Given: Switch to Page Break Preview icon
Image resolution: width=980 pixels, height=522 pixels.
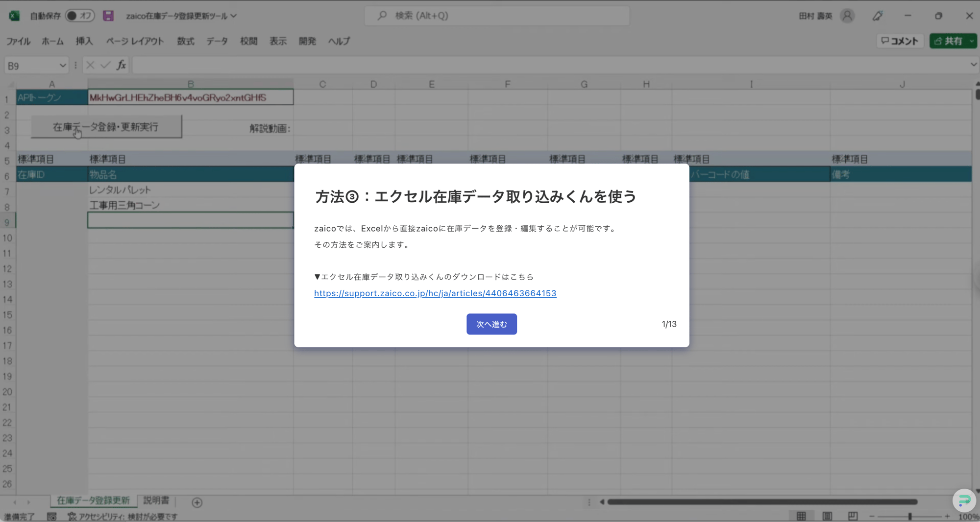Looking at the screenshot, I should point(853,516).
